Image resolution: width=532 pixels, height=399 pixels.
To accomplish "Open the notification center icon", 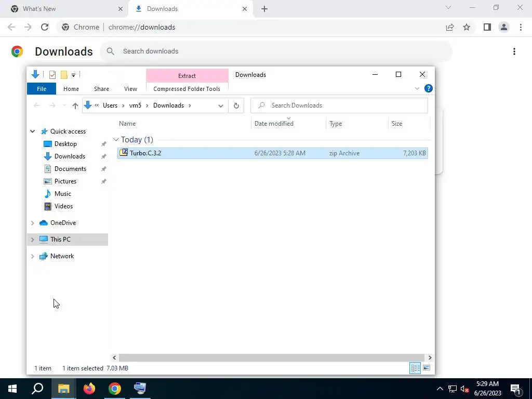I will point(516,389).
